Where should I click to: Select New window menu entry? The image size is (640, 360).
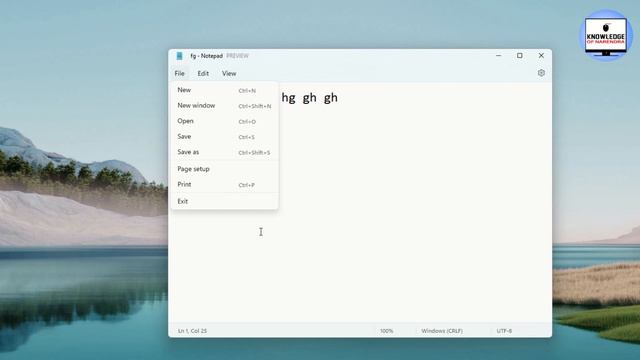pyautogui.click(x=224, y=106)
